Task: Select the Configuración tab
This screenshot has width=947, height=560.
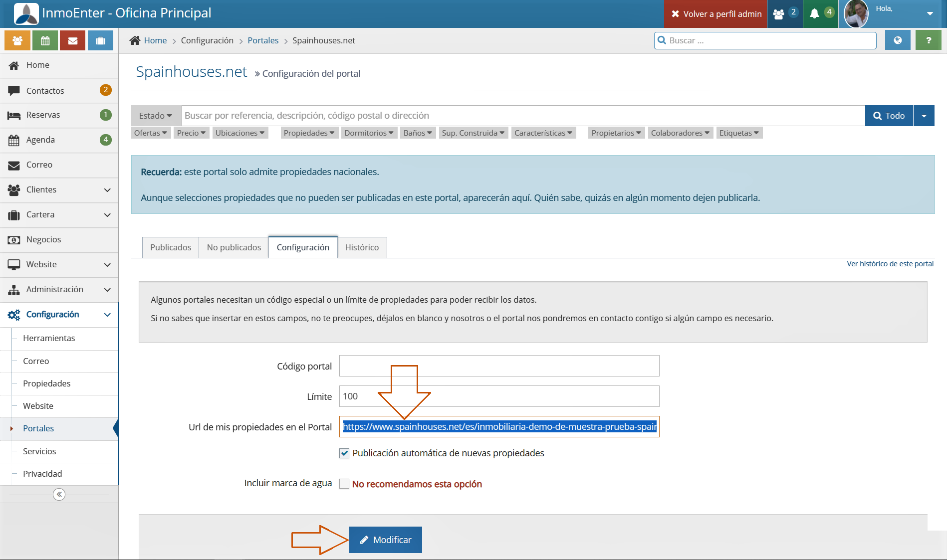Action: point(303,247)
